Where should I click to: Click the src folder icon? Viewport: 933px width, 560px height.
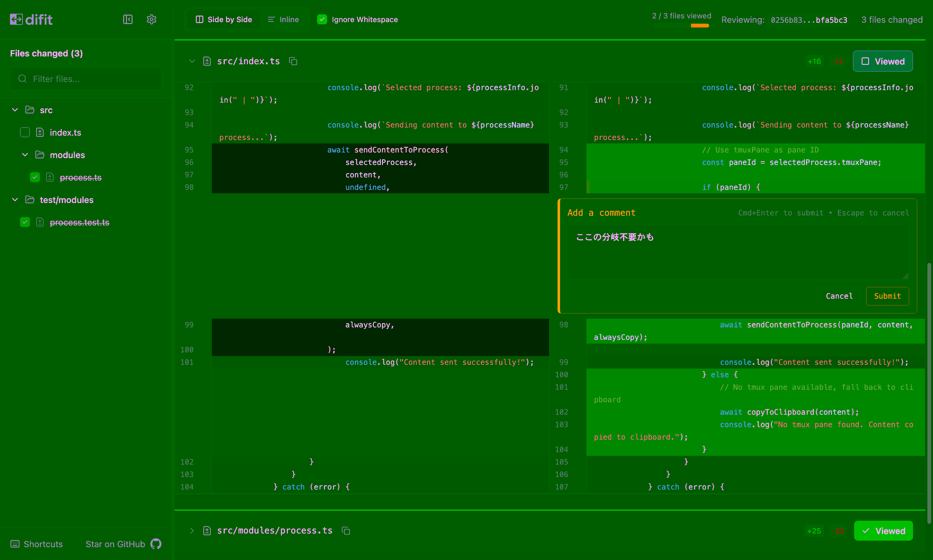pyautogui.click(x=30, y=110)
